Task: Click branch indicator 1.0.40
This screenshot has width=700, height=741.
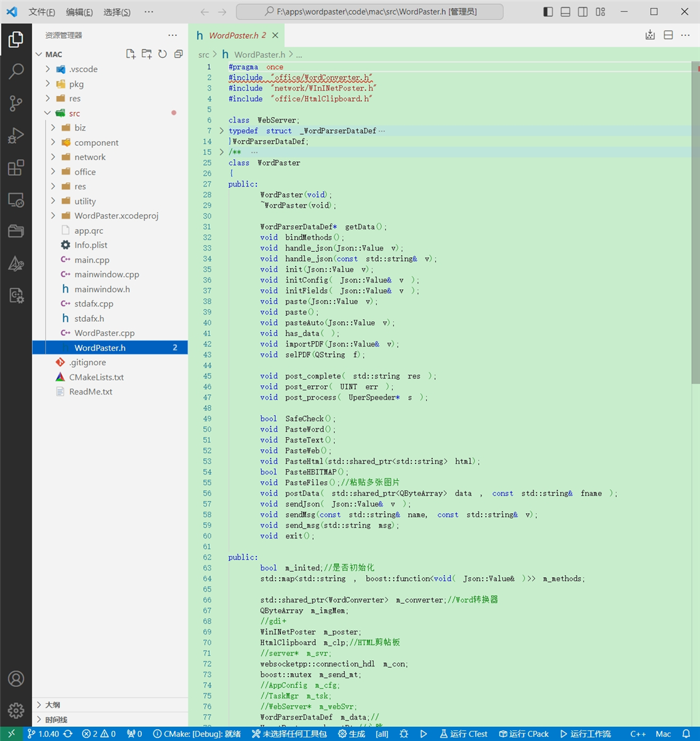Action: (x=45, y=734)
